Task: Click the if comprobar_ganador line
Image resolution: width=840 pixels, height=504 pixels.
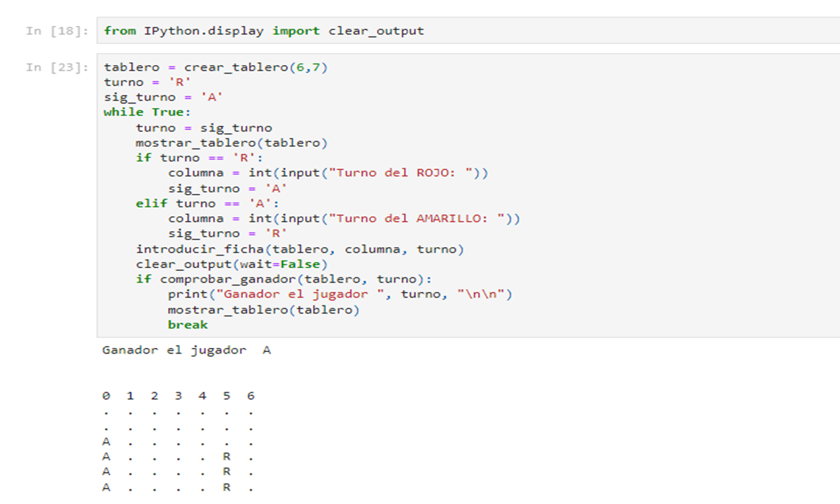Action: click(283, 279)
